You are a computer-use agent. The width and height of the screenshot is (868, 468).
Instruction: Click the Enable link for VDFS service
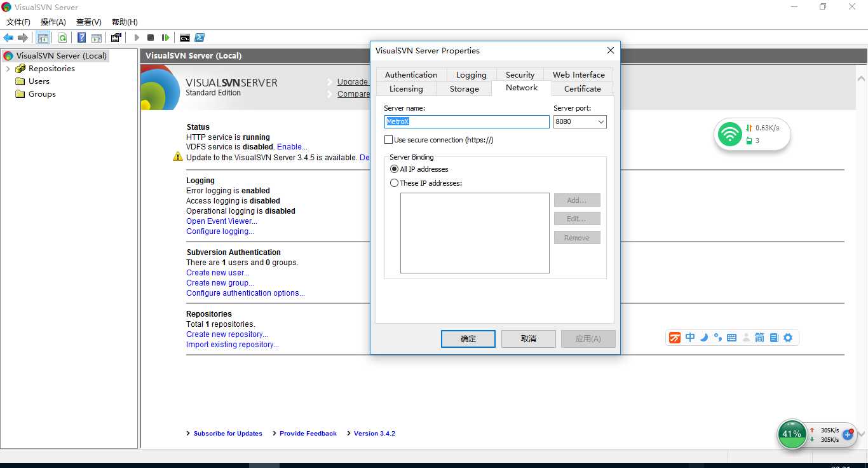click(x=292, y=147)
